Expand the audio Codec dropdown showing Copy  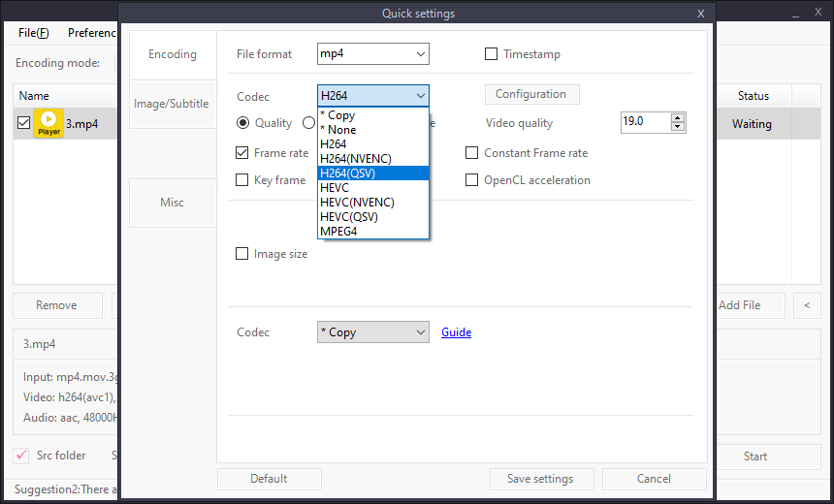[x=372, y=332]
